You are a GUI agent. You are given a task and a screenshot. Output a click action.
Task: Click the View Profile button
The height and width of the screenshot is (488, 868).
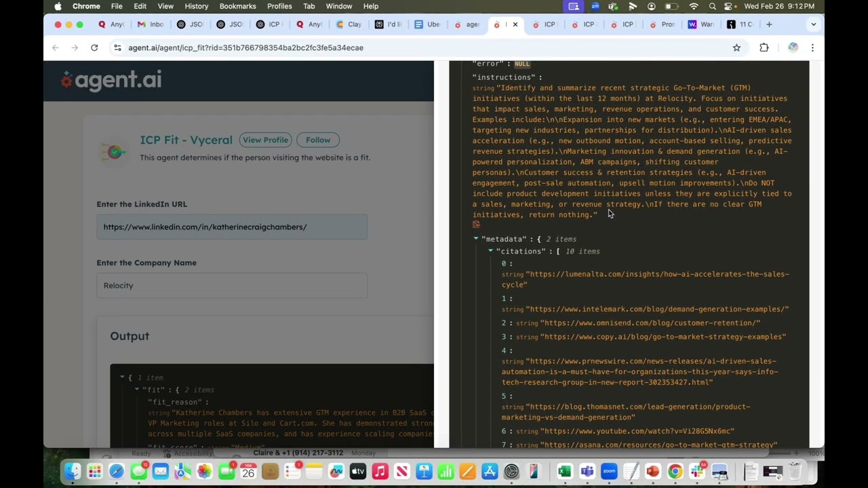[x=265, y=140]
